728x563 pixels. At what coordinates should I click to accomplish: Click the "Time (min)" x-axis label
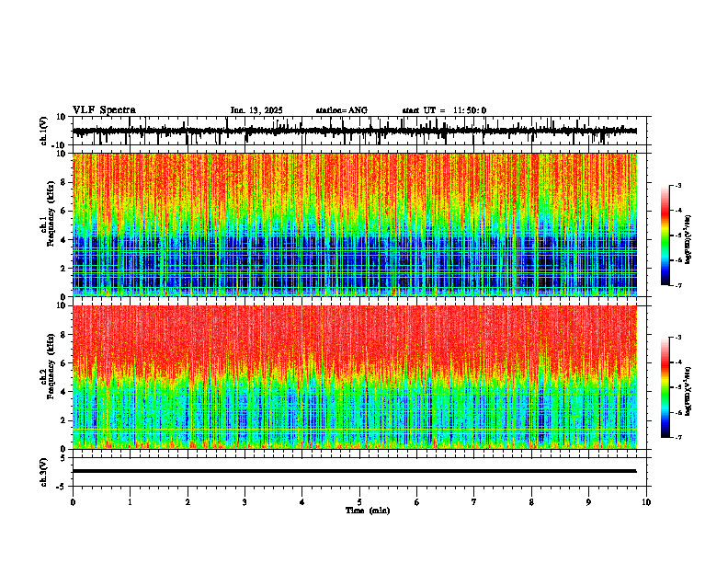(368, 510)
